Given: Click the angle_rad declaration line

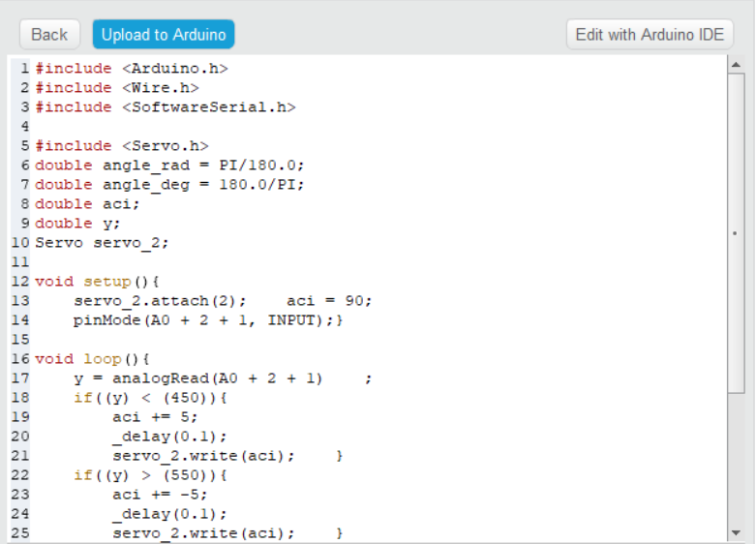Looking at the screenshot, I should tap(169, 166).
